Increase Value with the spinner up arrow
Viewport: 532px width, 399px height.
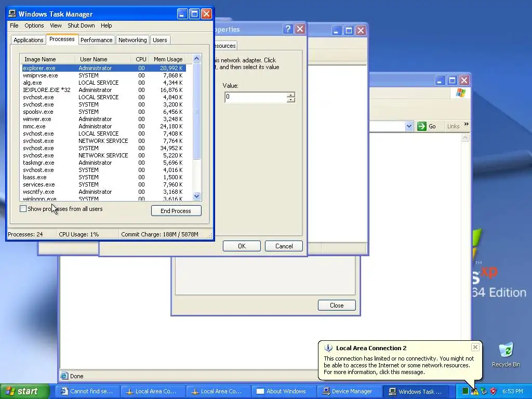291,95
